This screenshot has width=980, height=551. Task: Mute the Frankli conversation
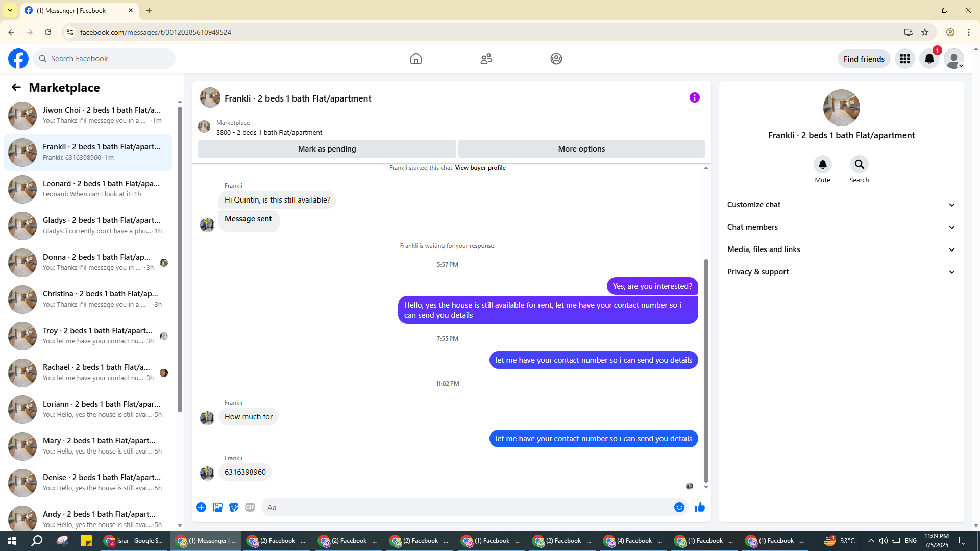tap(822, 165)
